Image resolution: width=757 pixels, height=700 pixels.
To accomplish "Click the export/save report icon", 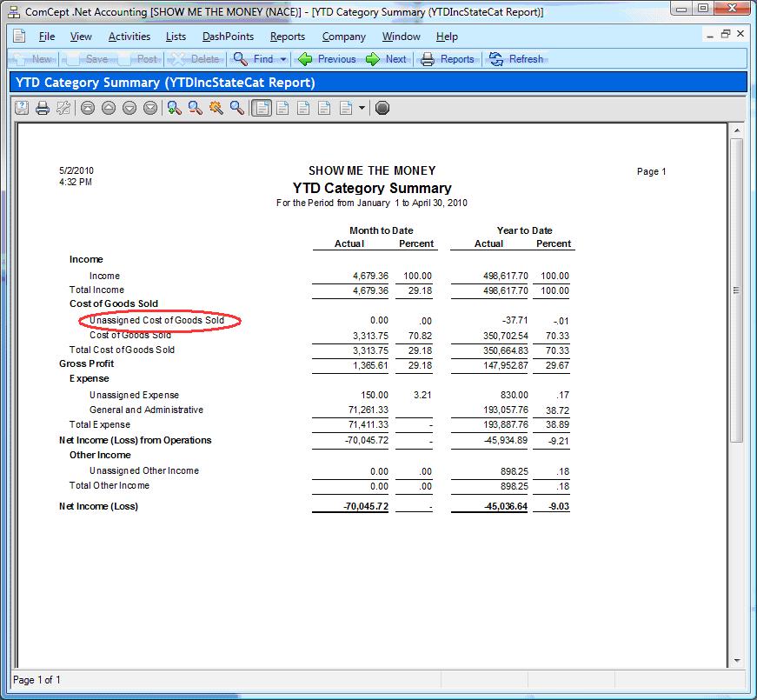I will coord(21,108).
